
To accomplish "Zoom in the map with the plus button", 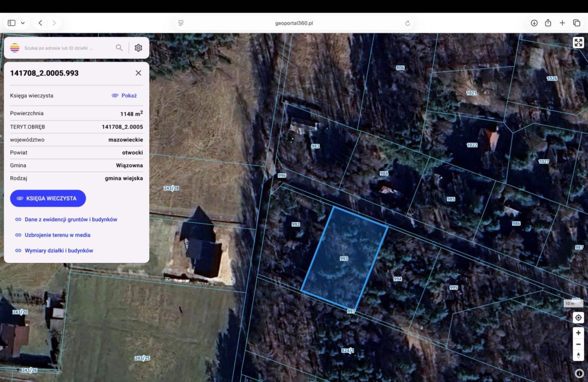I will [578, 333].
